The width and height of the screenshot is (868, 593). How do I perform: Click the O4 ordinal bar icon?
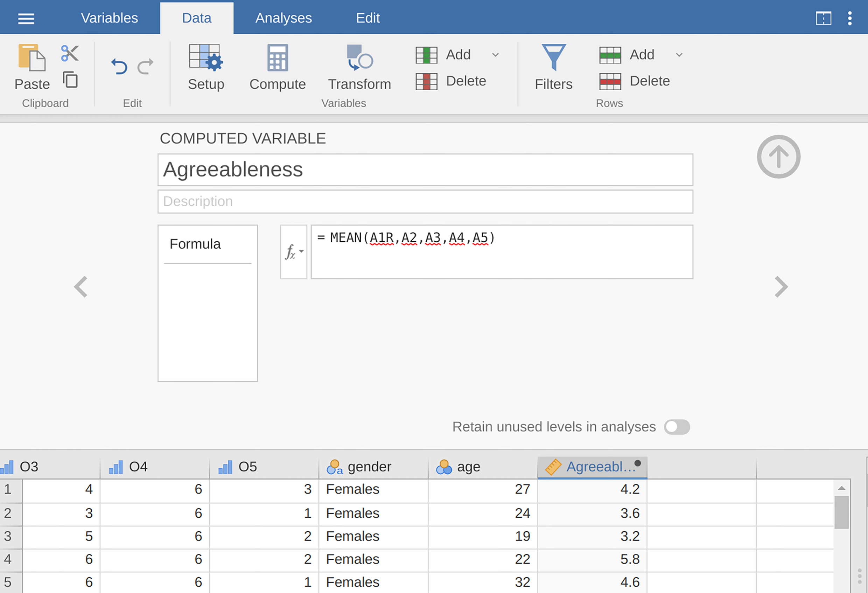tap(116, 467)
